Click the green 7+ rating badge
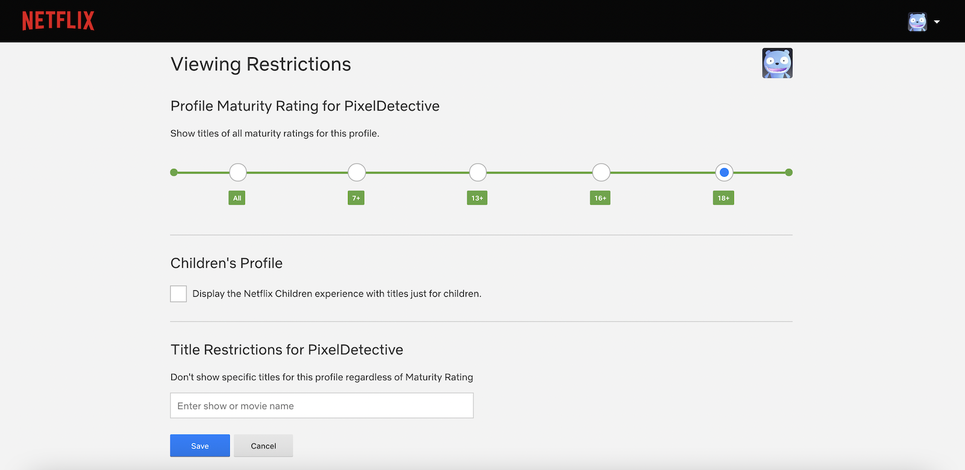This screenshot has height=470, width=965. coord(356,198)
